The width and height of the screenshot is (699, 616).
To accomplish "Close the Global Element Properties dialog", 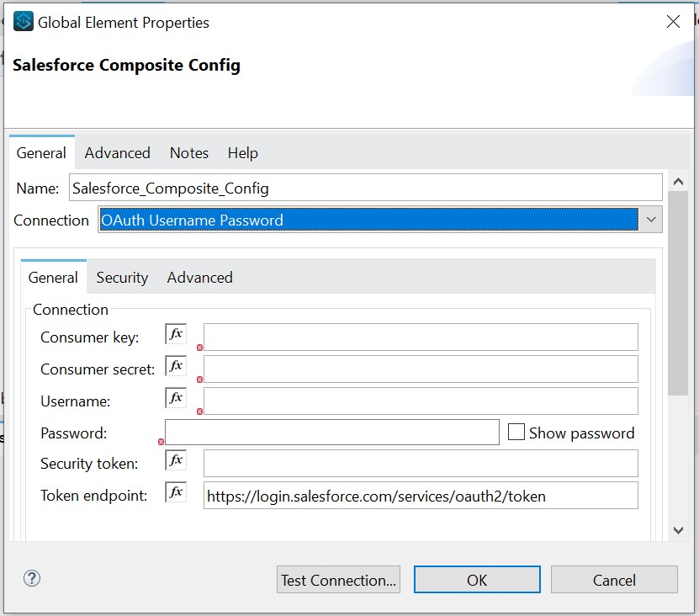I will tap(673, 21).
